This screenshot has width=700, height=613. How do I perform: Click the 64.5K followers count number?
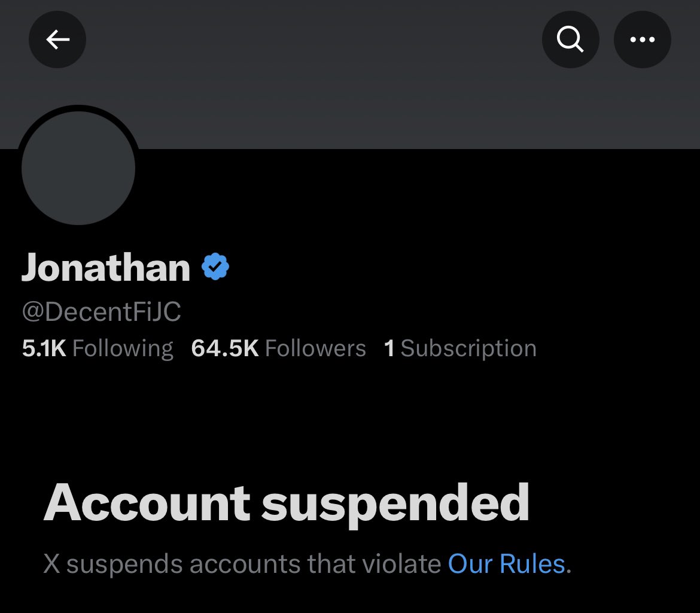pyautogui.click(x=225, y=348)
